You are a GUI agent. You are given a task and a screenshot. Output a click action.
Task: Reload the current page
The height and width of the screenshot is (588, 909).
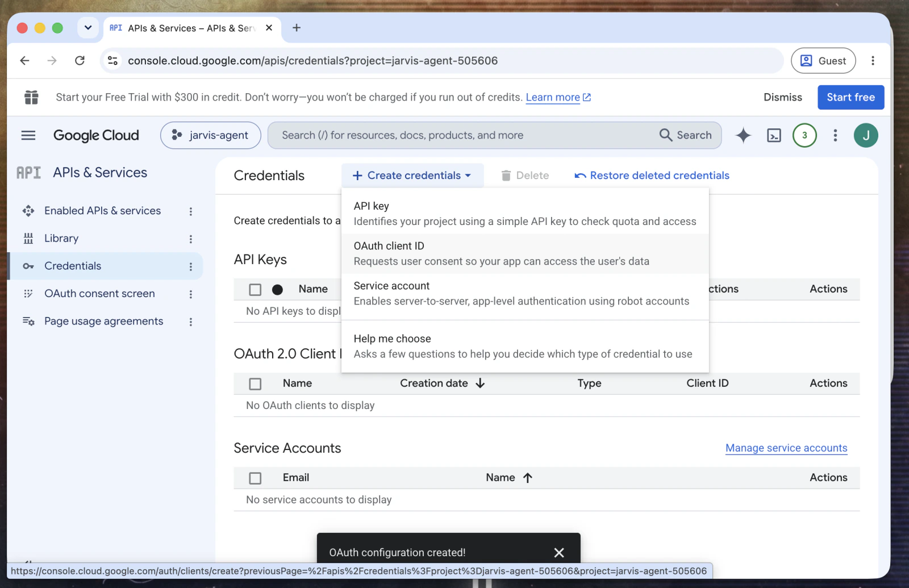[80, 61]
